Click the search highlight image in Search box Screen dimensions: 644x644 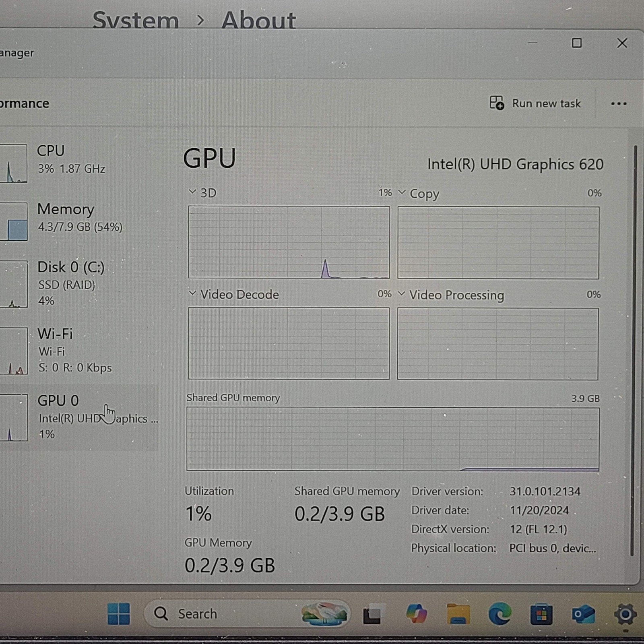(324, 614)
